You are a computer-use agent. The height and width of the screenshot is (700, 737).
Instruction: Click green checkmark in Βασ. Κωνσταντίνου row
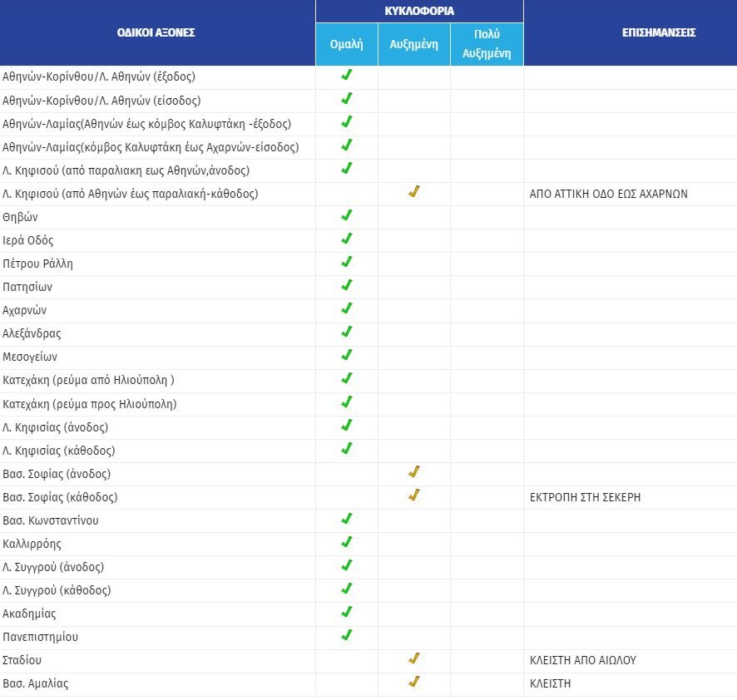347,519
